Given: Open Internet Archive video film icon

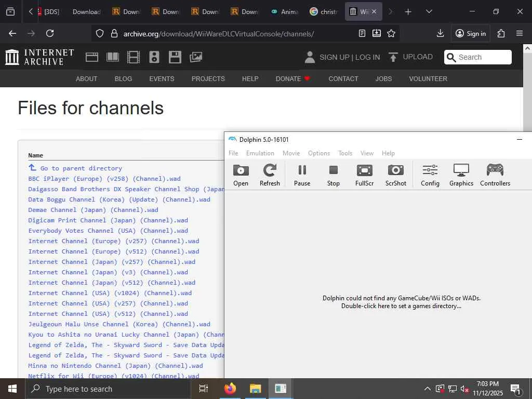Looking at the screenshot, I should coord(134,57).
